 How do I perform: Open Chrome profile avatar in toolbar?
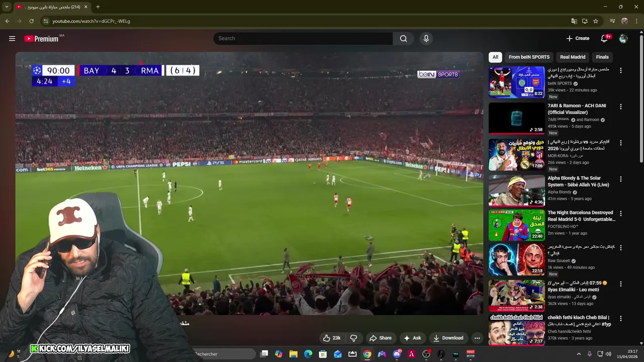click(x=624, y=21)
